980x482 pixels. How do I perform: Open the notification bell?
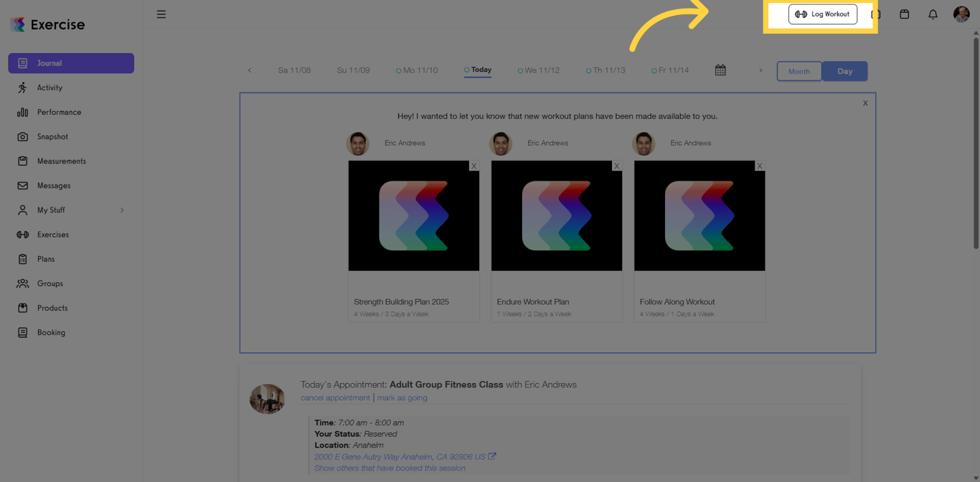coord(933,14)
